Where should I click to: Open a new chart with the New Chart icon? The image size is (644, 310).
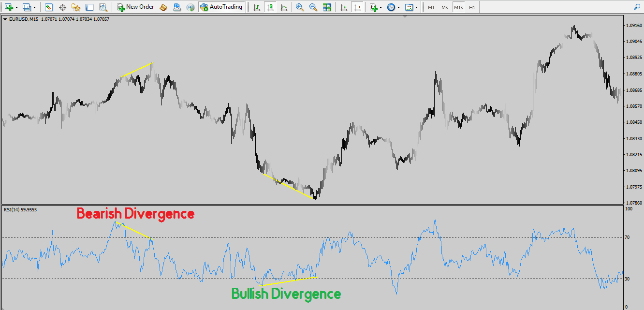coord(8,7)
